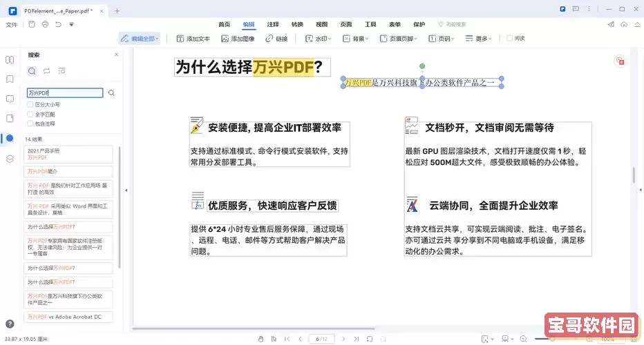Expand the 更多 dropdown in toolbar
Image resolution: width=644 pixels, height=345 pixels.
click(478, 39)
